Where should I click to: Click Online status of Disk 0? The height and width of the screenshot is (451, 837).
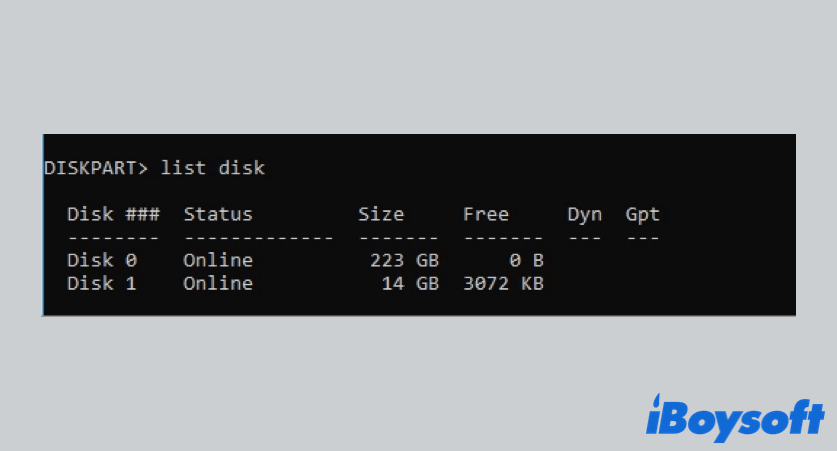click(218, 260)
